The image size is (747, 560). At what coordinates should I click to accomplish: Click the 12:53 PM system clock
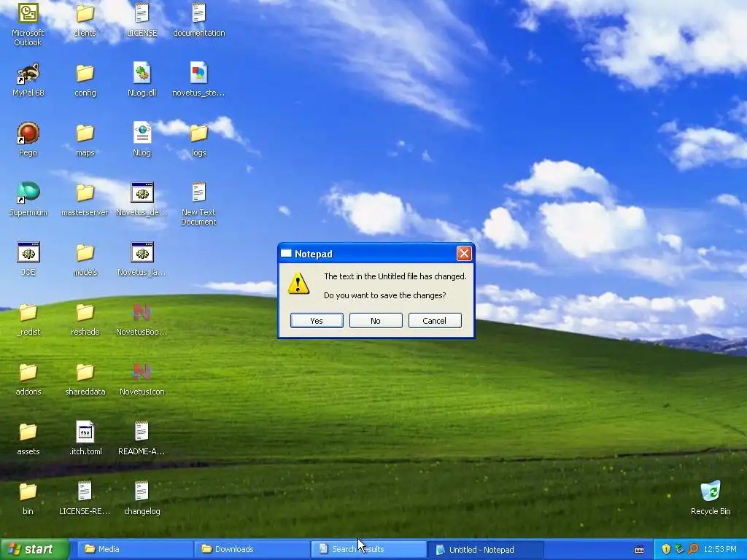(720, 549)
